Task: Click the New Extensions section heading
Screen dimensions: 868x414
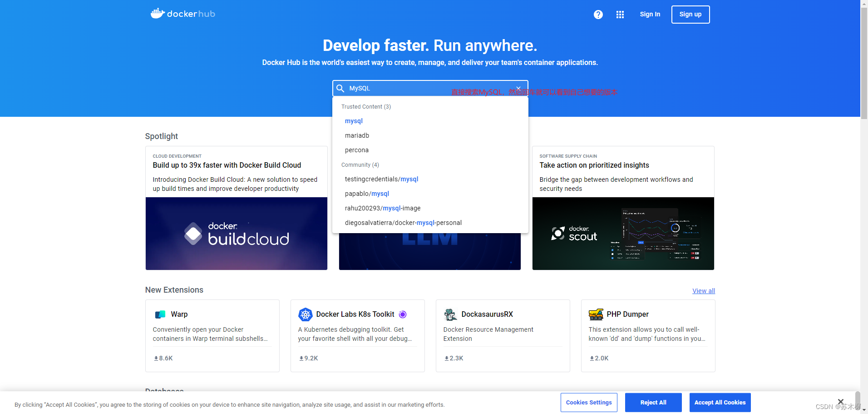Action: [x=174, y=290]
